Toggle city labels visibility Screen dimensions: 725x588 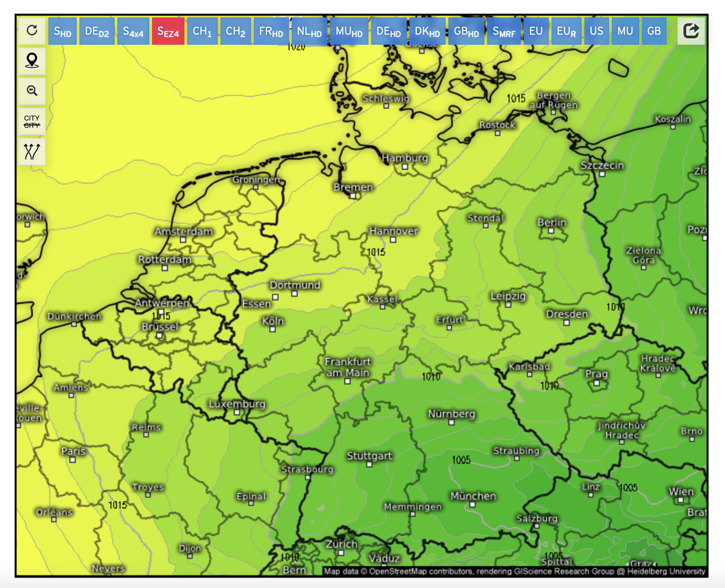click(32, 121)
